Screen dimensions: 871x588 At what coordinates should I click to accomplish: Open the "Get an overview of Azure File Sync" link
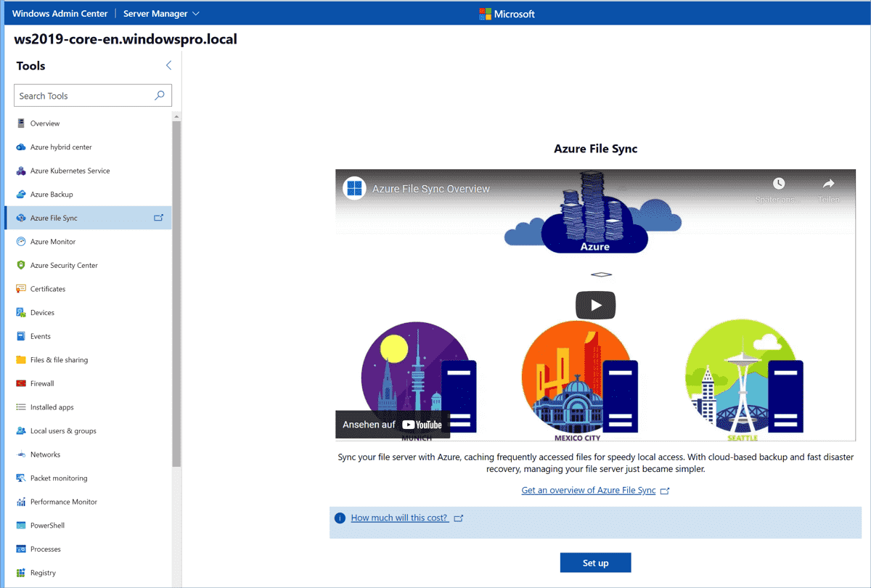(589, 490)
